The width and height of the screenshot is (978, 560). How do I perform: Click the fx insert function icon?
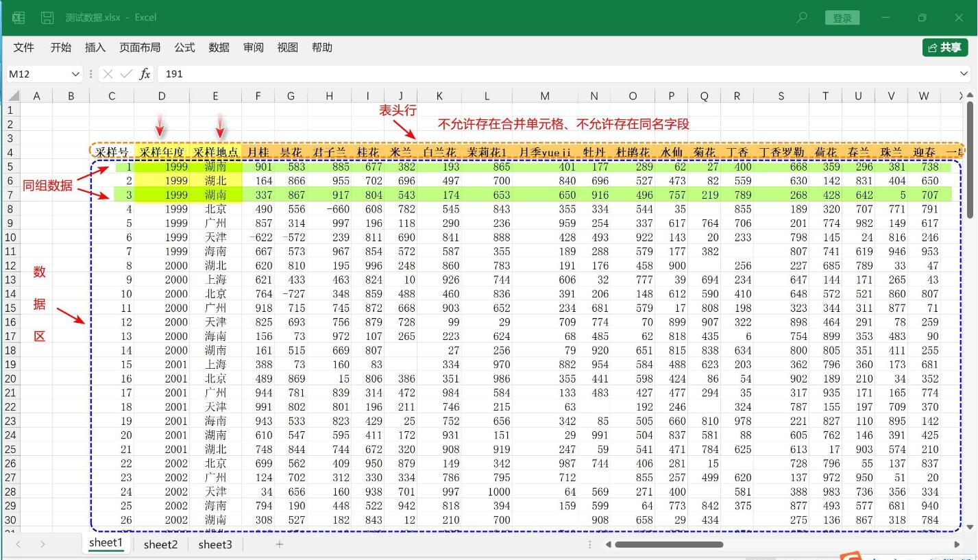point(145,74)
